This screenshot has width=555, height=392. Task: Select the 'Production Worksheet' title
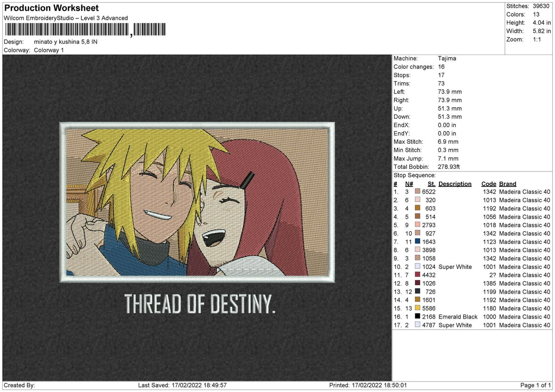pyautogui.click(x=51, y=8)
